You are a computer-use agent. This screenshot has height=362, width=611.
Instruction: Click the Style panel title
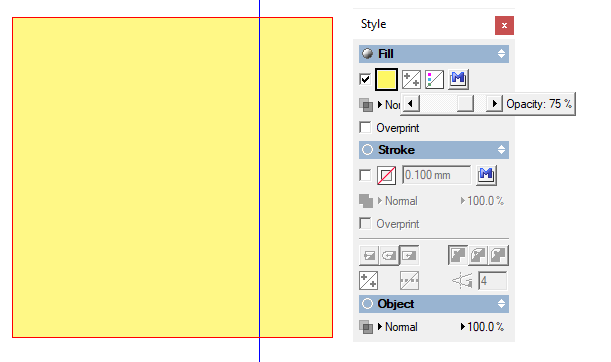click(x=373, y=24)
